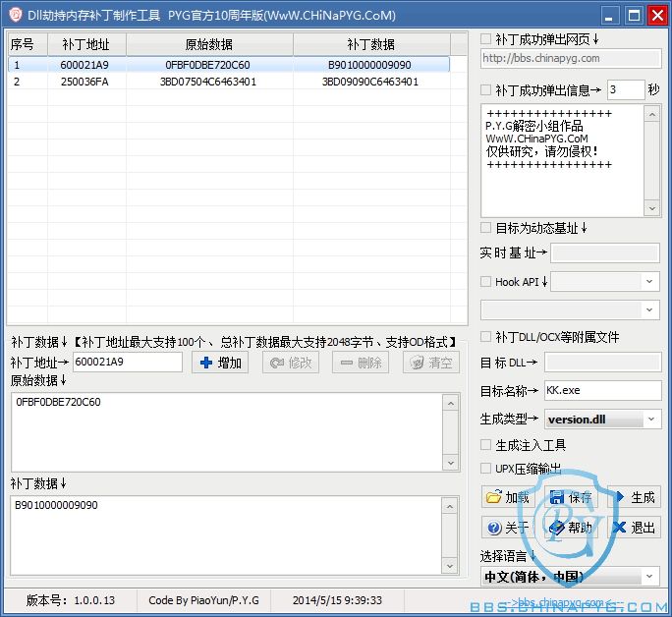This screenshot has height=617, width=672.
Task: Click the 删除 delete button
Action: click(x=361, y=363)
